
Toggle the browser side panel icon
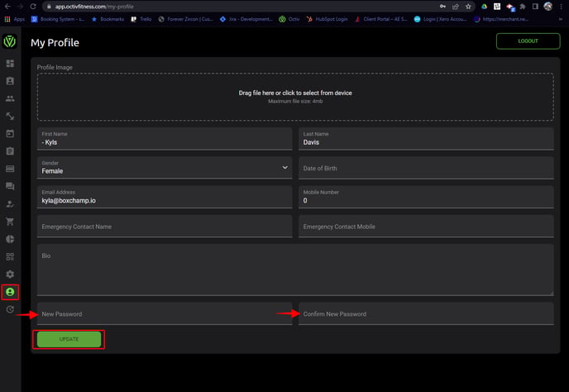[x=535, y=6]
